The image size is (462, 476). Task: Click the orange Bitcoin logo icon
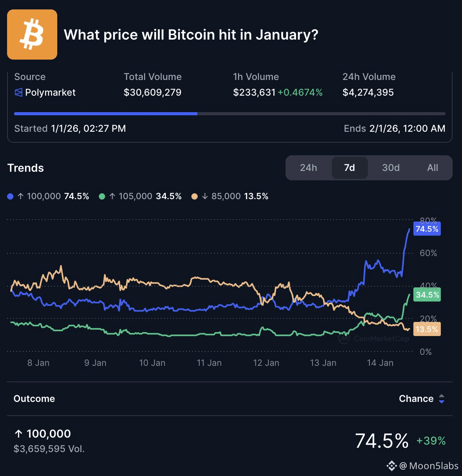pyautogui.click(x=32, y=35)
